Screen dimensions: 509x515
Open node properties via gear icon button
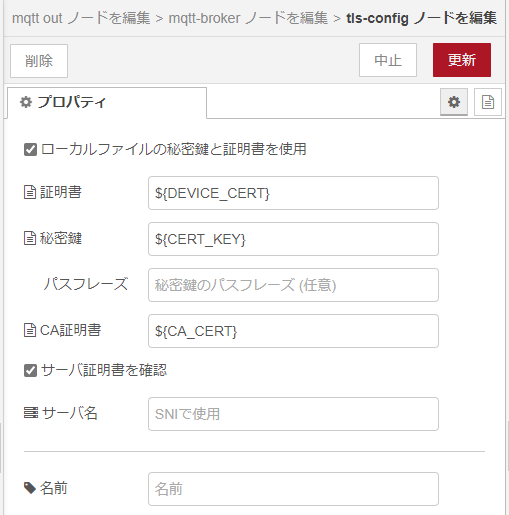454,102
